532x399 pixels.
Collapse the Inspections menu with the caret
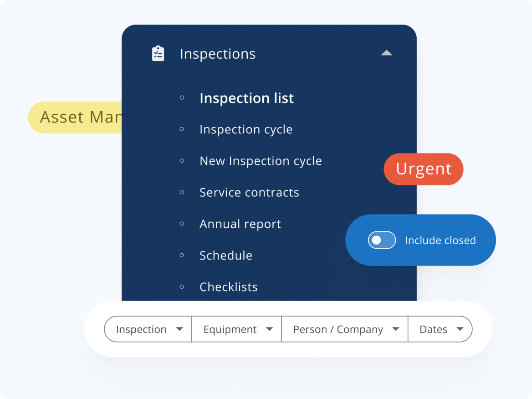tap(386, 53)
